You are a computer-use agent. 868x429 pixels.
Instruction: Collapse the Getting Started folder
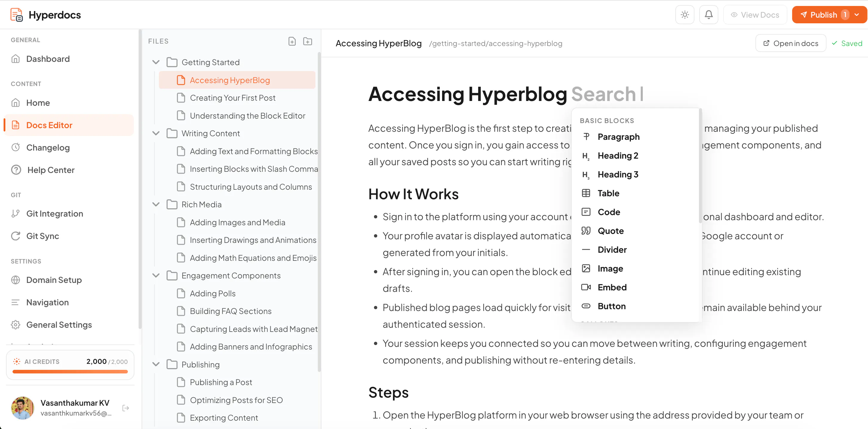tap(156, 62)
